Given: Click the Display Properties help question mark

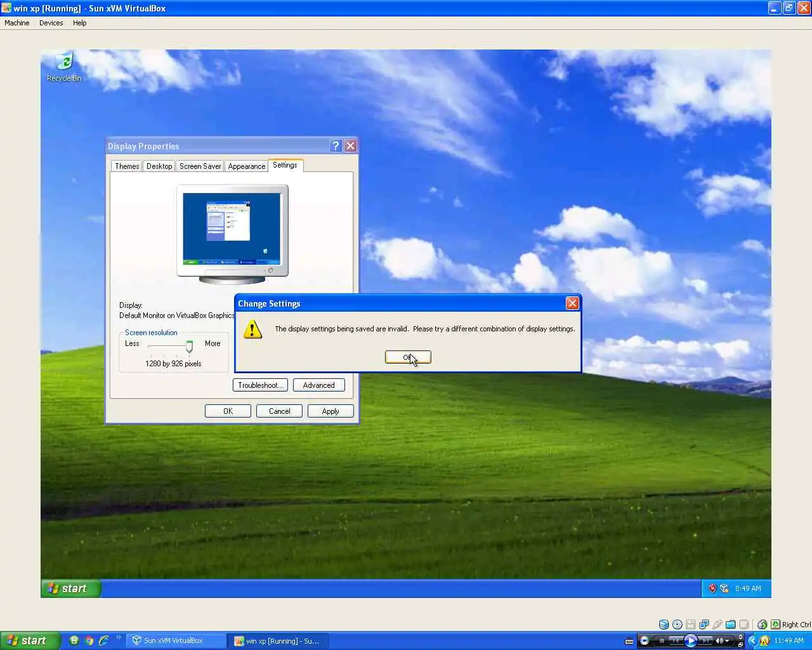Looking at the screenshot, I should point(336,146).
